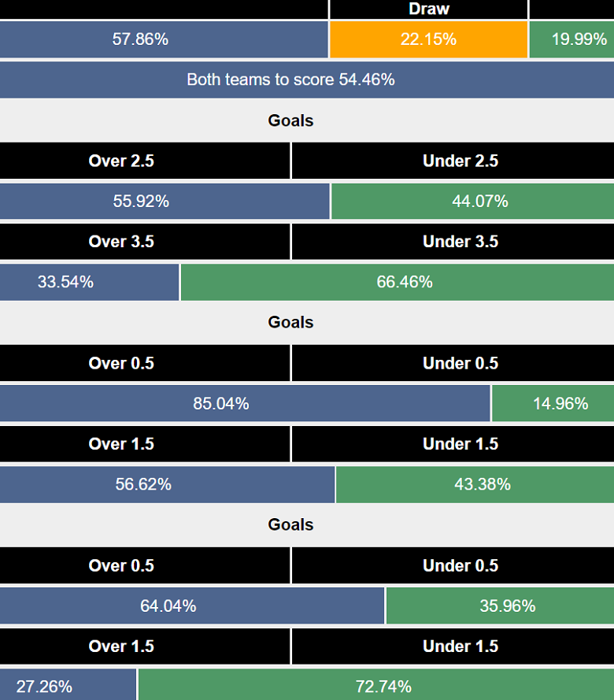Click the green 72.74% Under 1.5 bar
The height and width of the screenshot is (700, 614).
point(375,684)
